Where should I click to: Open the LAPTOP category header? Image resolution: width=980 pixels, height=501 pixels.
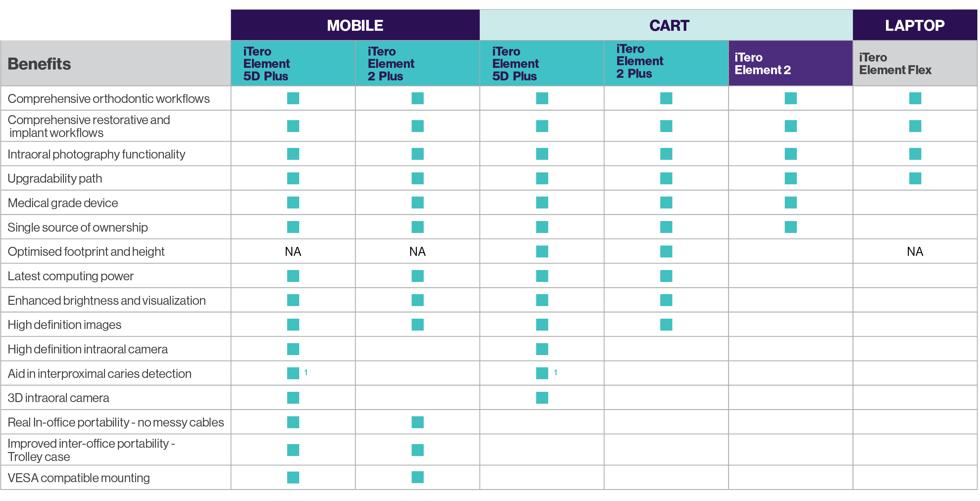[914, 25]
